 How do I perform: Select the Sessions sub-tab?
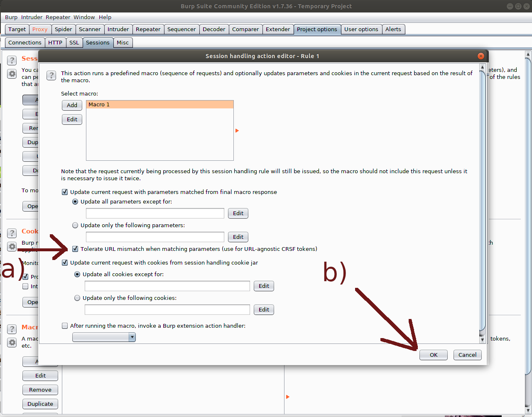[98, 42]
